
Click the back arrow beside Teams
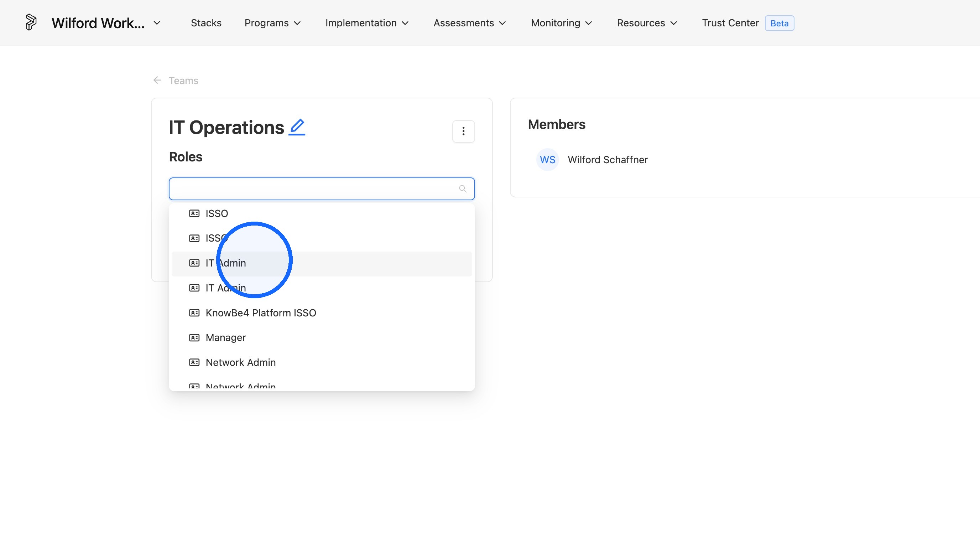157,80
